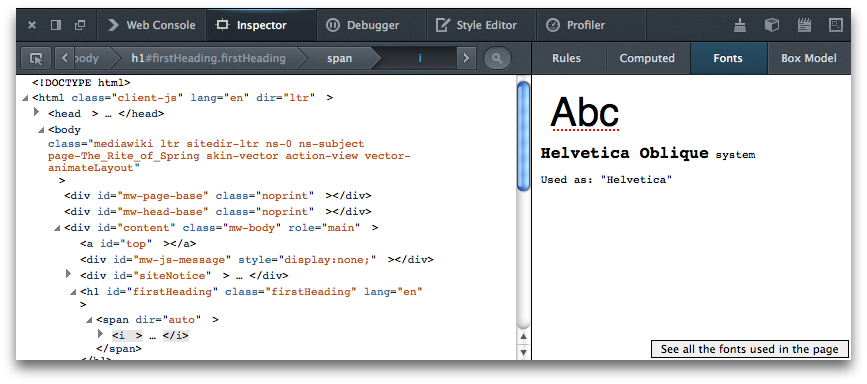The image size is (867, 384).
Task: Close the developer tools panel
Action: (x=32, y=25)
